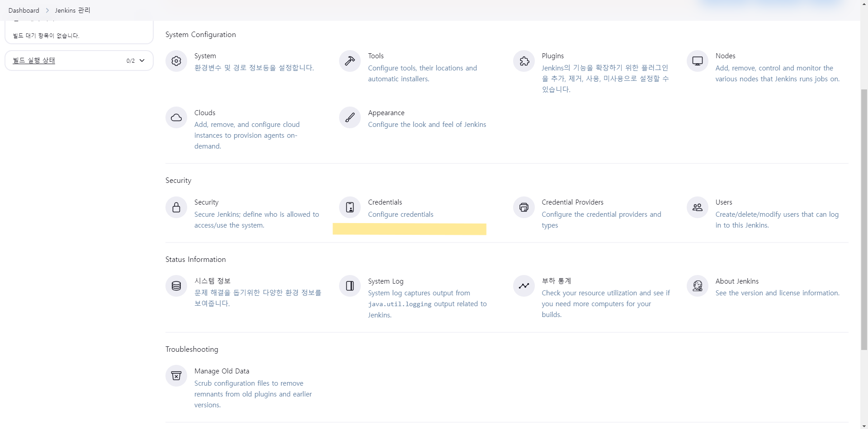Viewport: 868px width, 429px height.
Task: Collapse the 빌드 실행 상태 panel chevron
Action: point(142,61)
